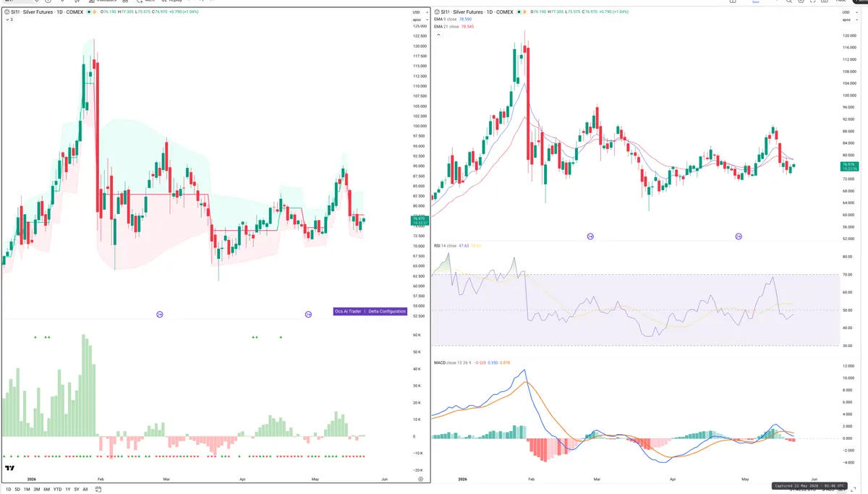Screen dimensions: 868x494
Task: Click the TradingView logo on left chart
Action: click(x=10, y=469)
